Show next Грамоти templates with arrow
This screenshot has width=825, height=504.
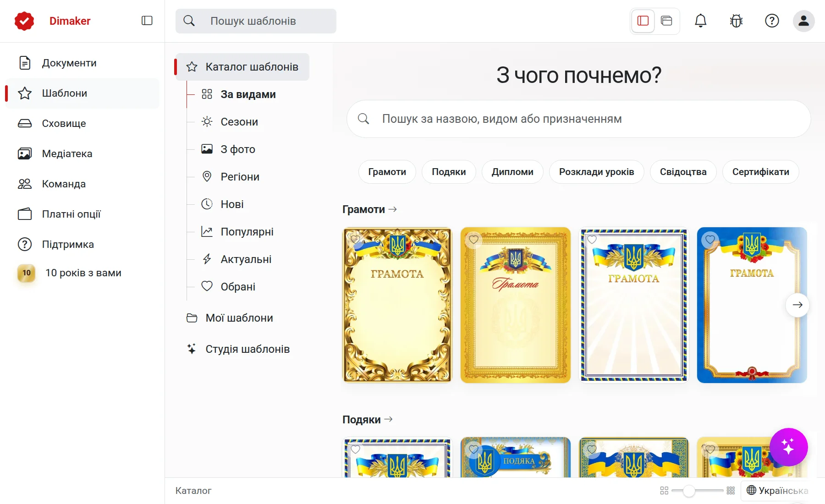[x=797, y=305]
